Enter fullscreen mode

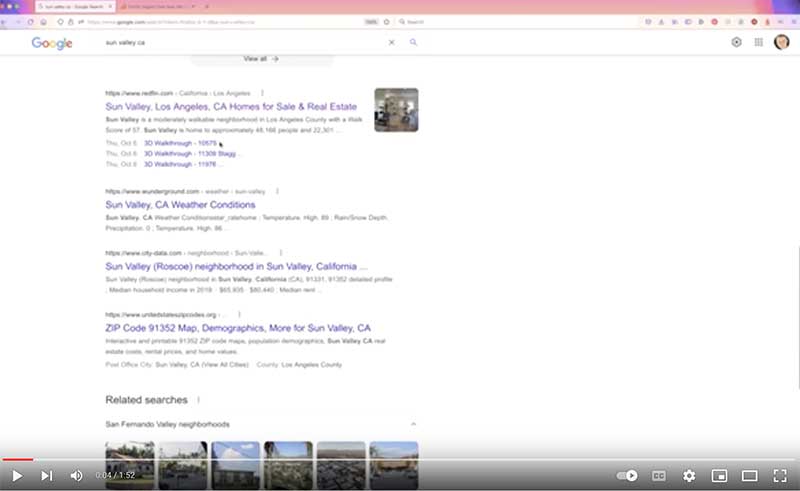780,476
